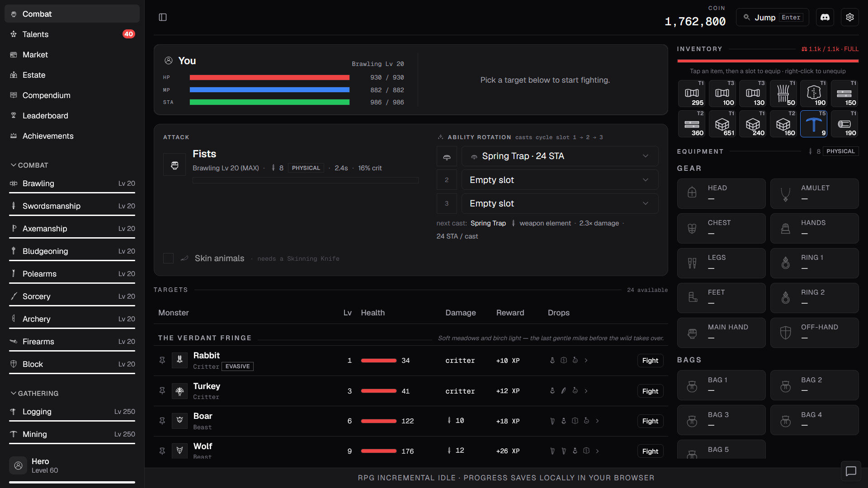Viewport: 868px width, 488px height.
Task: Select the Swordsmanship skill
Action: tap(72, 206)
